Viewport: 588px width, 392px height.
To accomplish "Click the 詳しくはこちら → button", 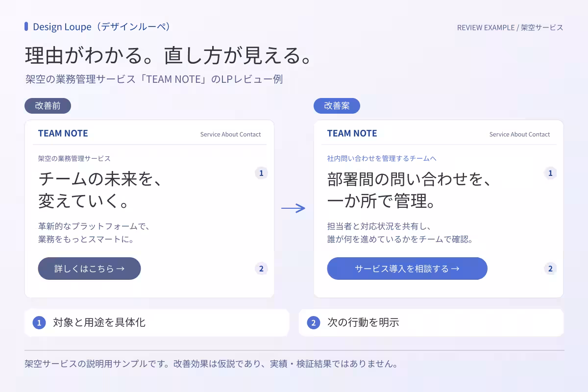I will click(x=89, y=269).
